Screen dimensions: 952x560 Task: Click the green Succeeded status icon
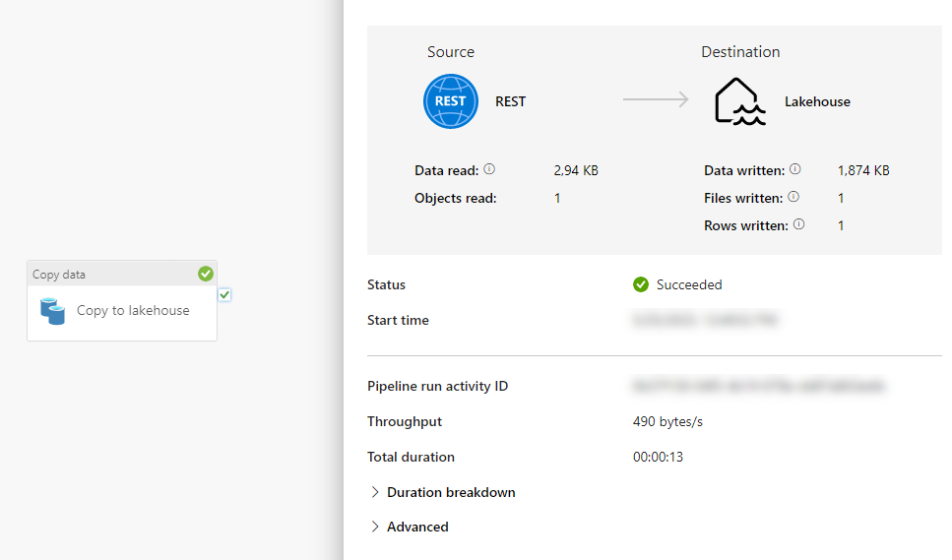[x=641, y=284]
